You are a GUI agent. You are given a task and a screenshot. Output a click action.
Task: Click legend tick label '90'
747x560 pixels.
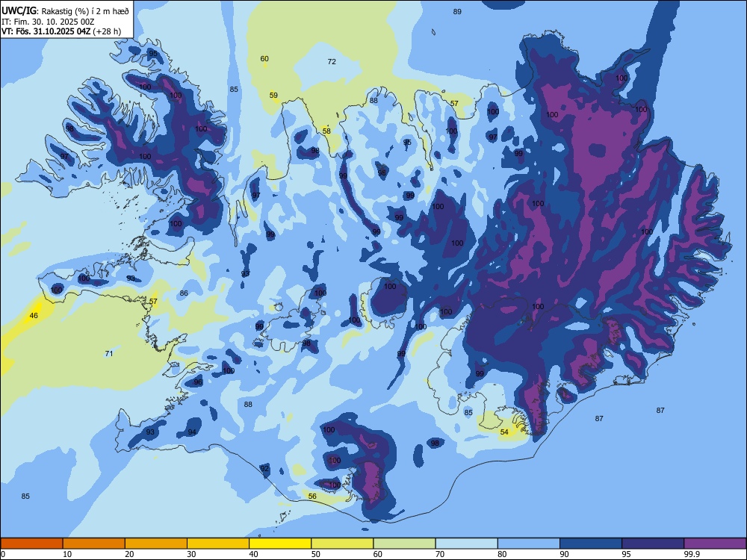pos(565,554)
